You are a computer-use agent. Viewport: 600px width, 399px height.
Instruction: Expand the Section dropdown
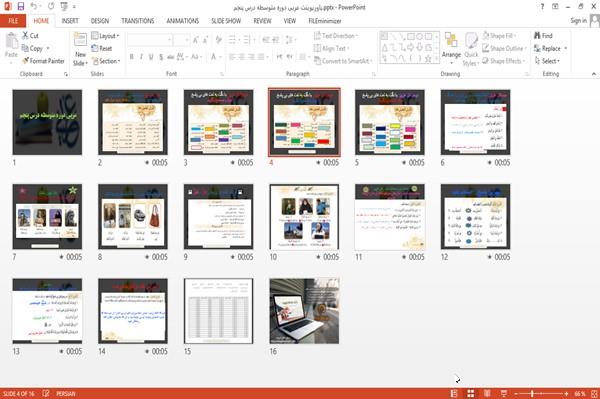[106, 61]
